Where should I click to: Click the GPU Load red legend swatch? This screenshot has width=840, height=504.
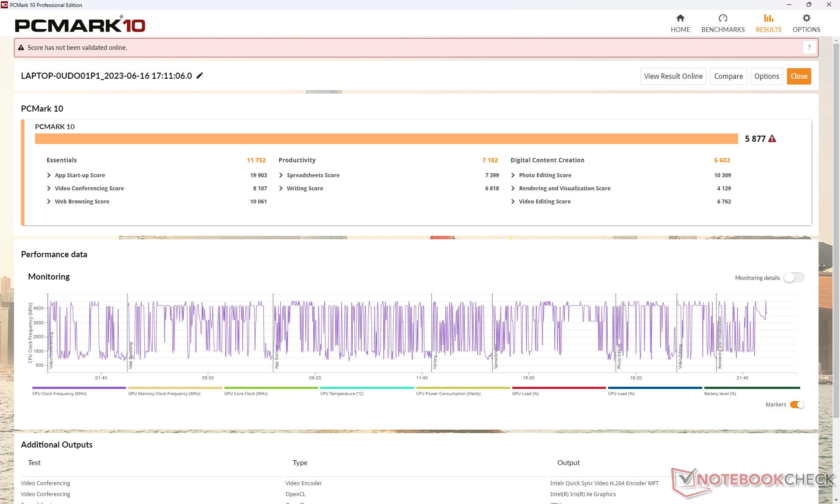[x=559, y=388]
